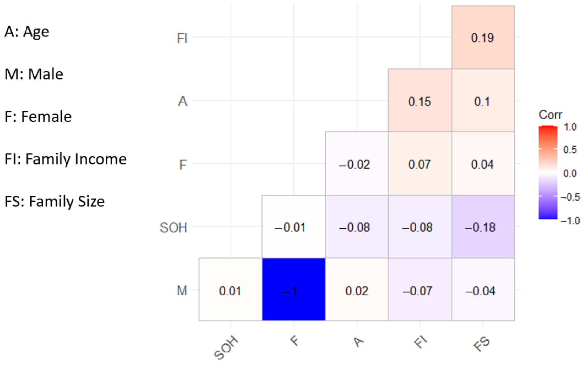The height and width of the screenshot is (365, 588).
Task: Click the 'A: Age' legend entry
Action: [27, 32]
